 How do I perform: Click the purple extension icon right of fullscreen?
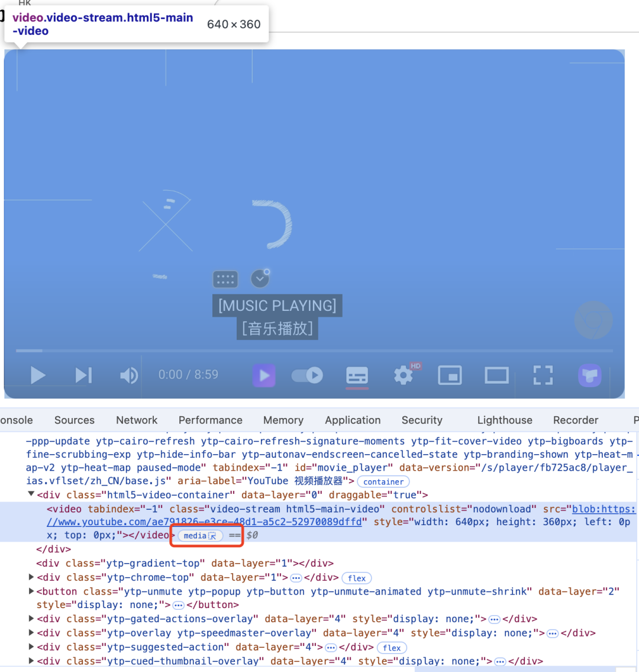pyautogui.click(x=590, y=375)
